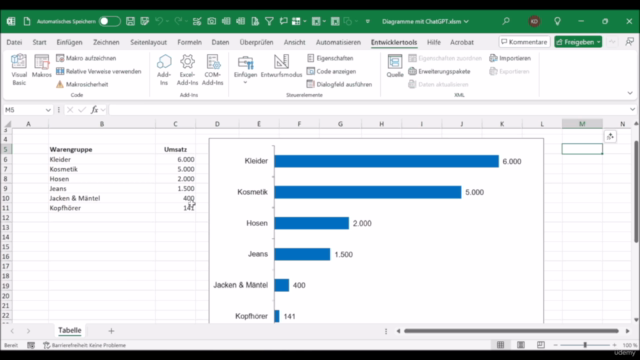Screen dimensions: 640x360
Task: Open the search magnifier in title bar
Action: tap(506, 21)
